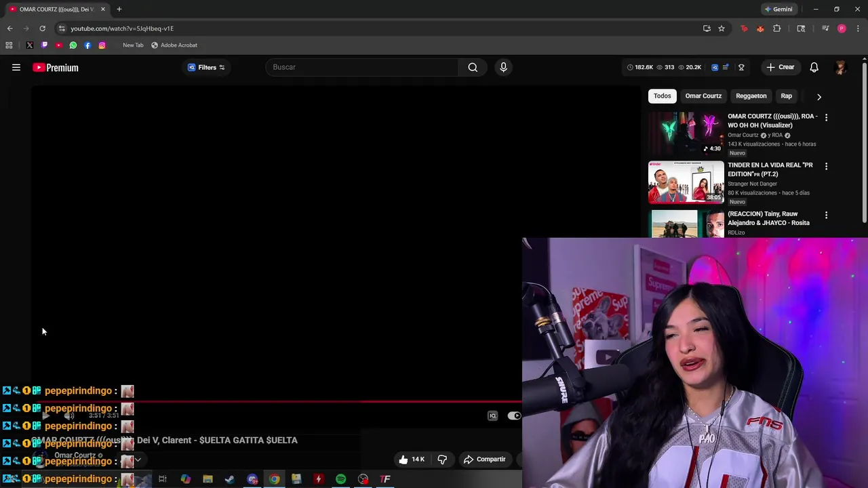Start voice search with microphone icon
This screenshot has height=488, width=868.
coord(503,67)
